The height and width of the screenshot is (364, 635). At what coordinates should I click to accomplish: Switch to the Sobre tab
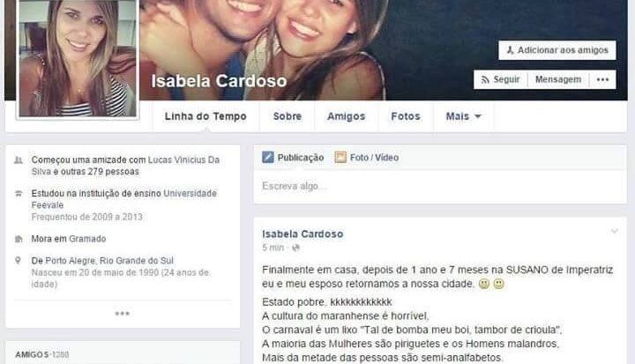288,116
